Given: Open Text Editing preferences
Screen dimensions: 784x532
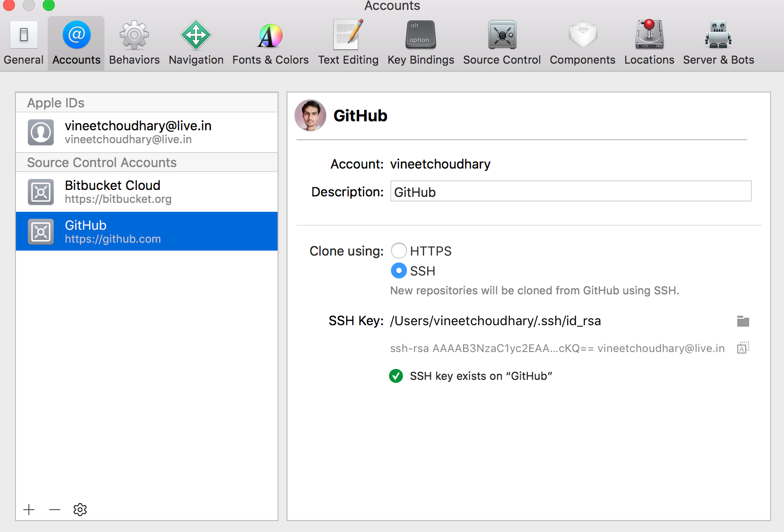Looking at the screenshot, I should coord(348,44).
